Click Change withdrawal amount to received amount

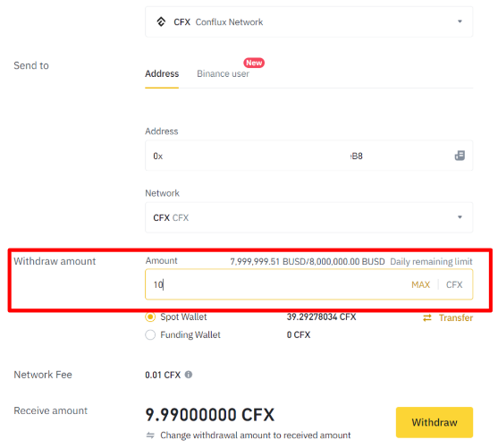(256, 435)
